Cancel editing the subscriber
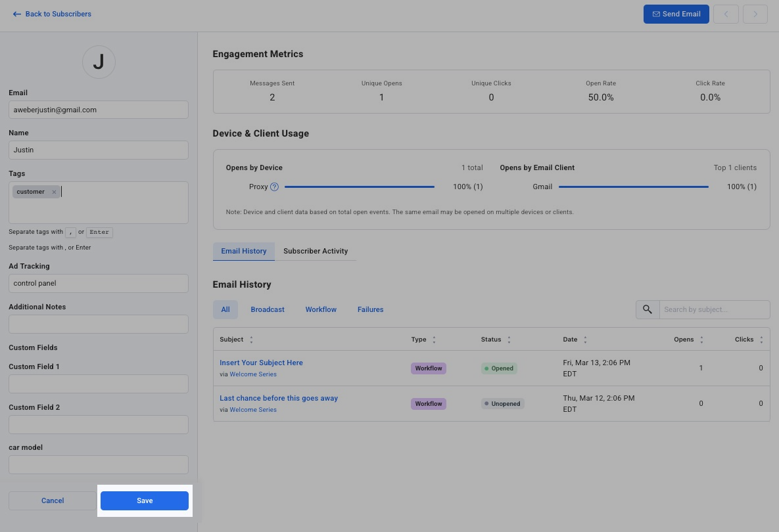779x532 pixels. (x=53, y=500)
